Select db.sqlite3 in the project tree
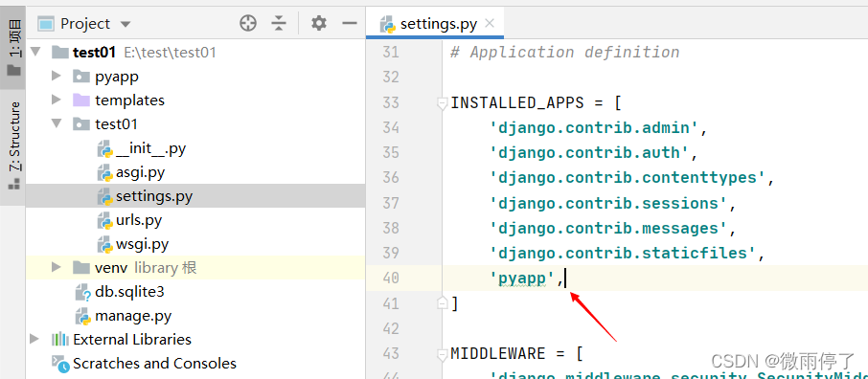Screen dimensions: 868x379 (129, 291)
